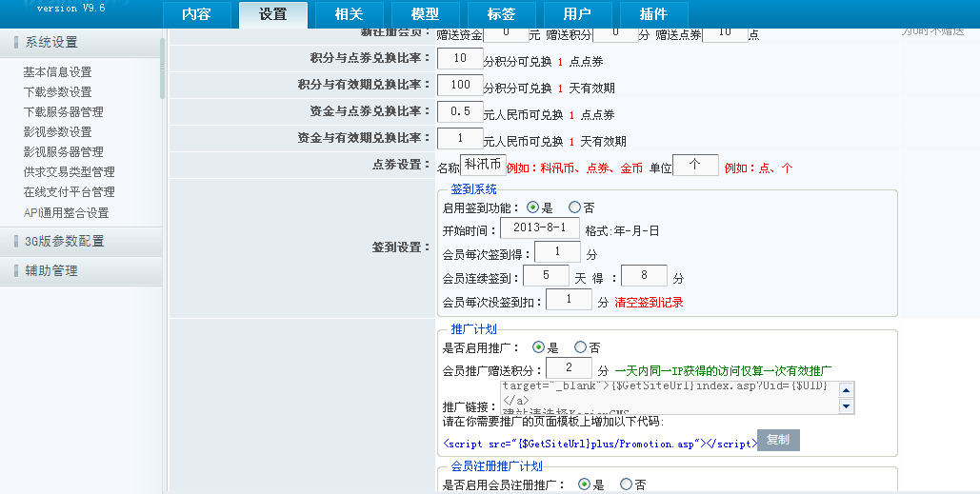Select 否 for 是否启用推广
Screen dimensions: 980x494
[x=580, y=347]
